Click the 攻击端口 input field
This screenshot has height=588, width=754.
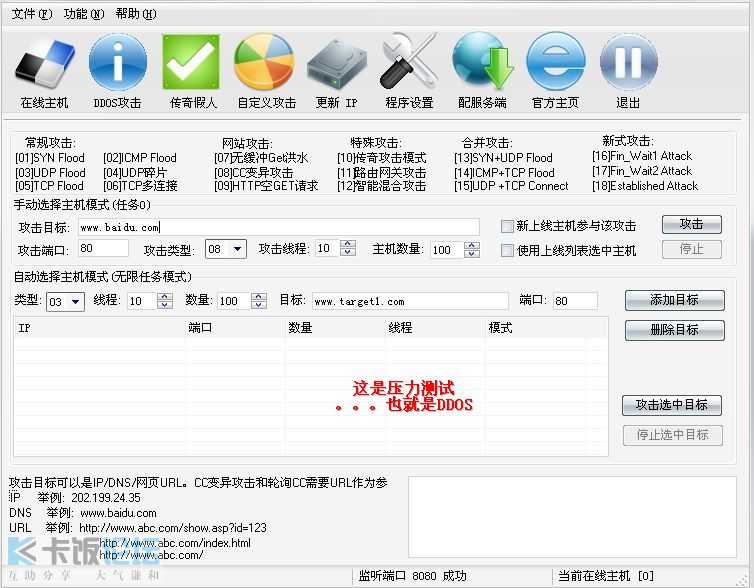click(102, 248)
